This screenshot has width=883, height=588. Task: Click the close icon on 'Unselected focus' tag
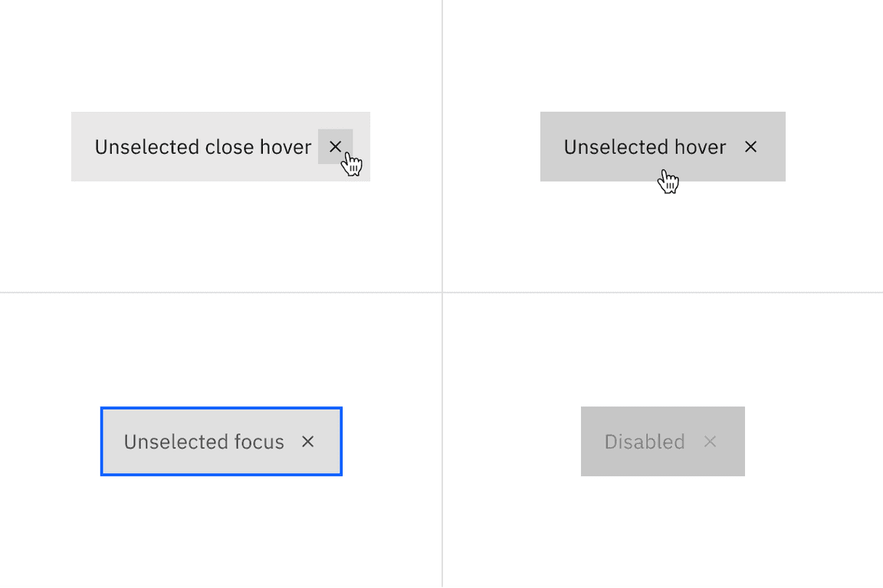coord(307,442)
